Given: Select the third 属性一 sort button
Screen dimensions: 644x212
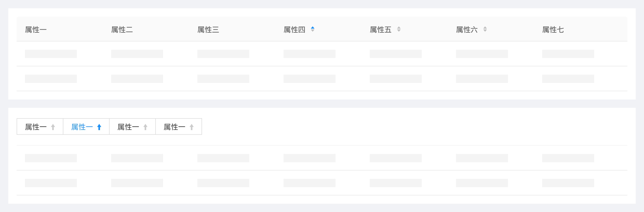Looking at the screenshot, I should pos(132,126).
